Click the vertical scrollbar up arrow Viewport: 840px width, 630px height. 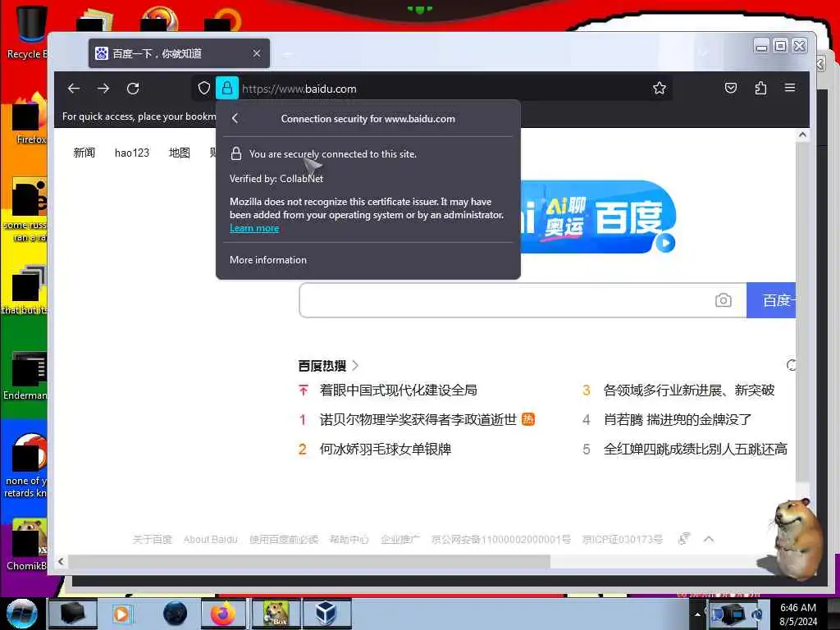pos(802,135)
